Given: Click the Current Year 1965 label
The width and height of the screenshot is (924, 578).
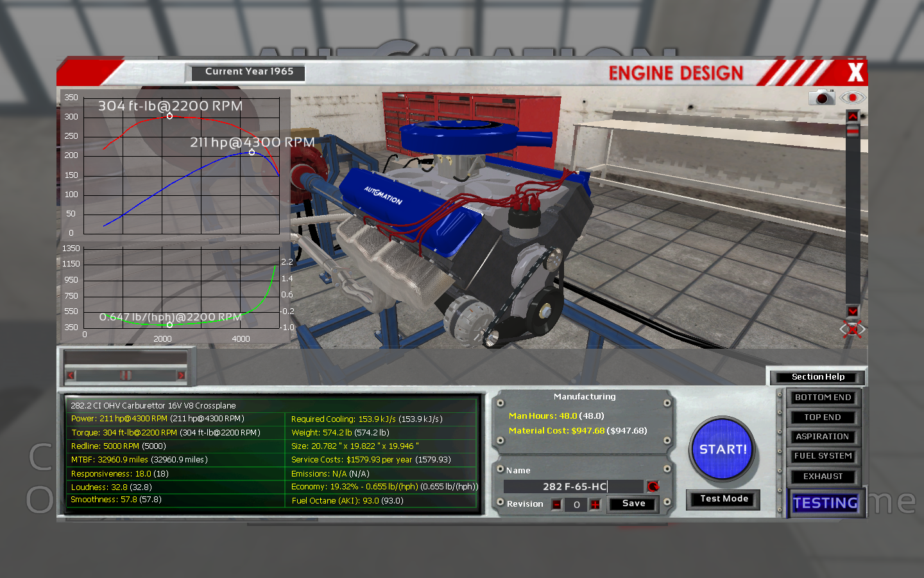Looking at the screenshot, I should point(249,72).
